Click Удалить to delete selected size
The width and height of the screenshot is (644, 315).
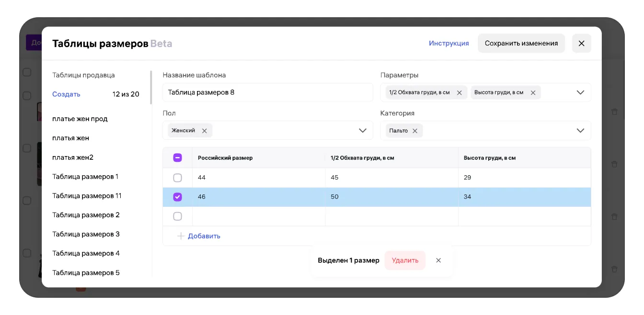click(x=405, y=260)
